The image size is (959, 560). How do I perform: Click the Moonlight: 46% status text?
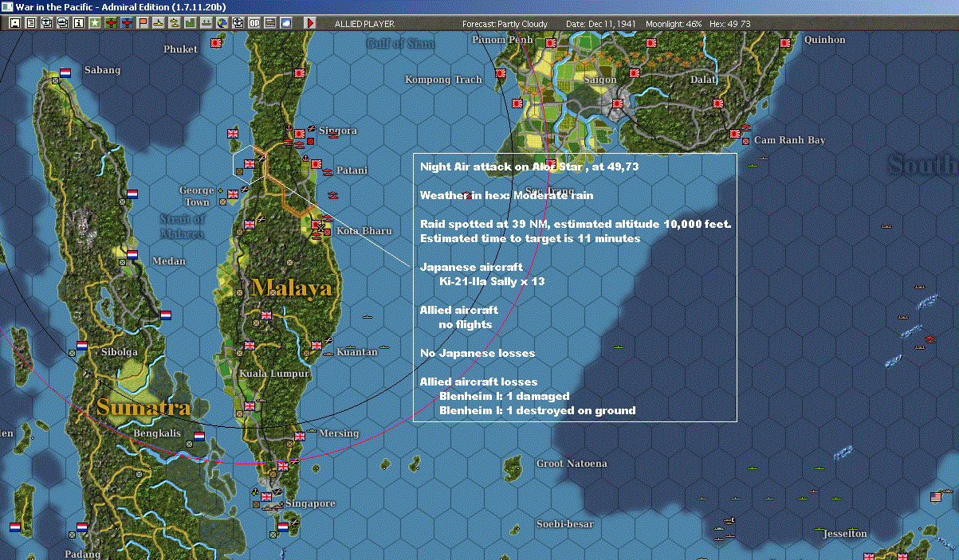[x=674, y=24]
